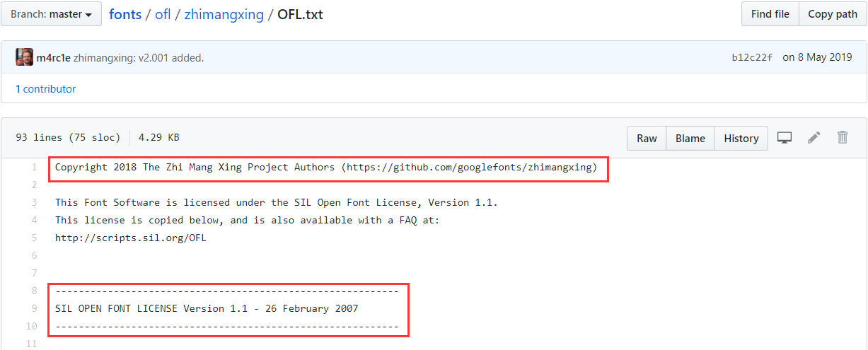This screenshot has height=350, width=868.
Task: Go to fonts repository breadcrumb
Action: (125, 14)
